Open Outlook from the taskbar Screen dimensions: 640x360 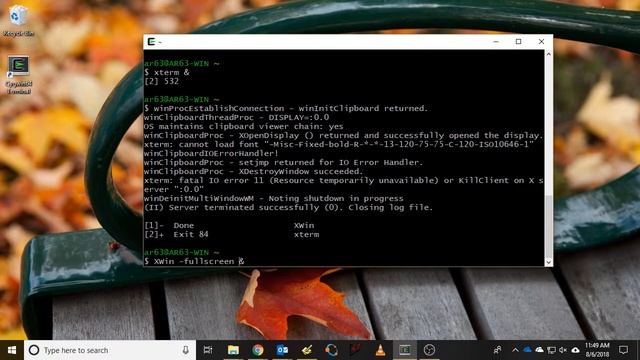coord(282,350)
